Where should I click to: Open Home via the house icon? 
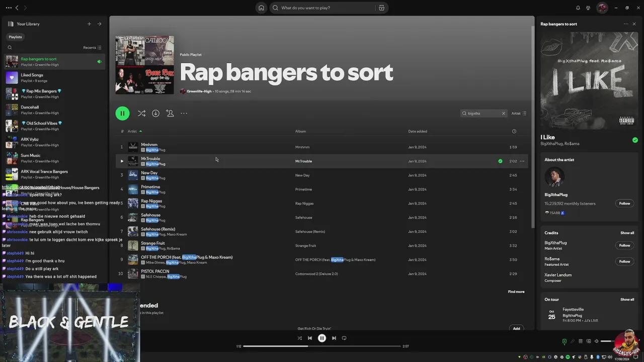click(x=261, y=8)
